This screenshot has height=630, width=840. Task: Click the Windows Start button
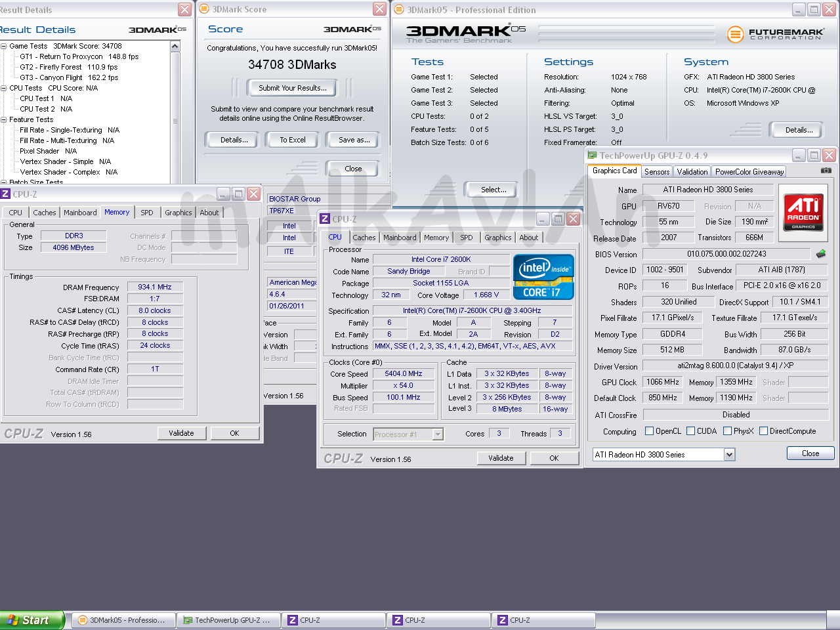coord(31,620)
